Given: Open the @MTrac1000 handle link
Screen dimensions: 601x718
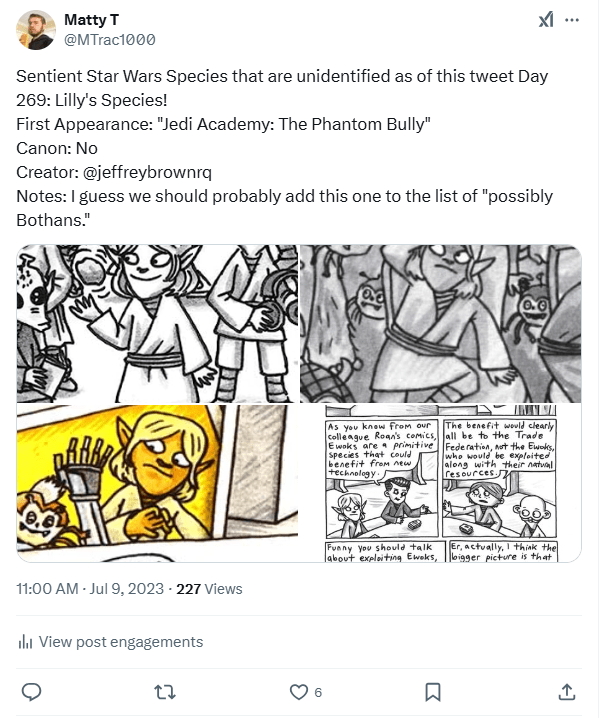Looking at the screenshot, I should click(x=109, y=39).
